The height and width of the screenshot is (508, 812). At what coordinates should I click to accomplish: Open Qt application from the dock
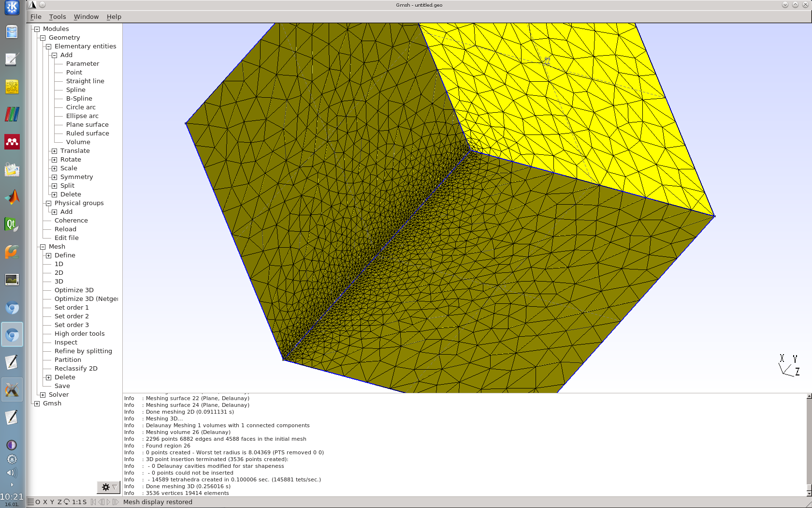click(x=12, y=224)
